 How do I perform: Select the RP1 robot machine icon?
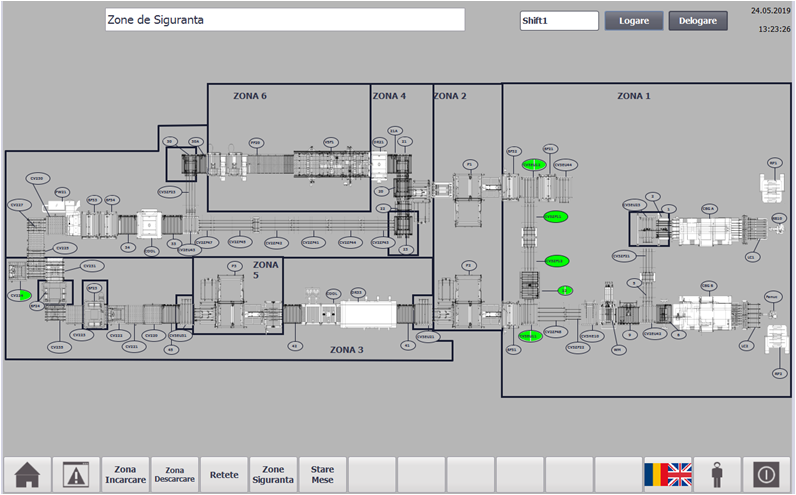point(773,183)
